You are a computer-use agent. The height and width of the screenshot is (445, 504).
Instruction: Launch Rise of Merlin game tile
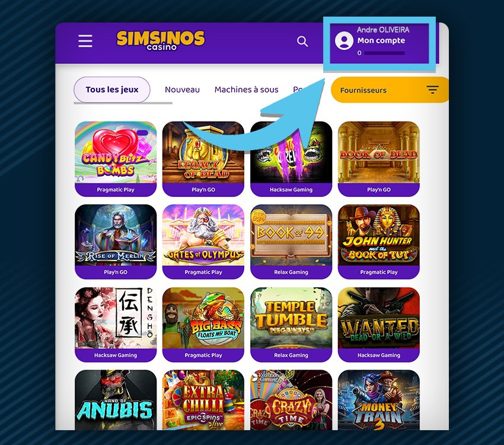(116, 241)
